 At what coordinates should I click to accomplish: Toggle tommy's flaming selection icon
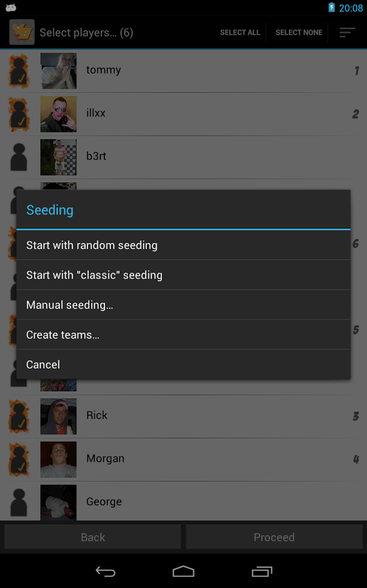pyautogui.click(x=19, y=71)
